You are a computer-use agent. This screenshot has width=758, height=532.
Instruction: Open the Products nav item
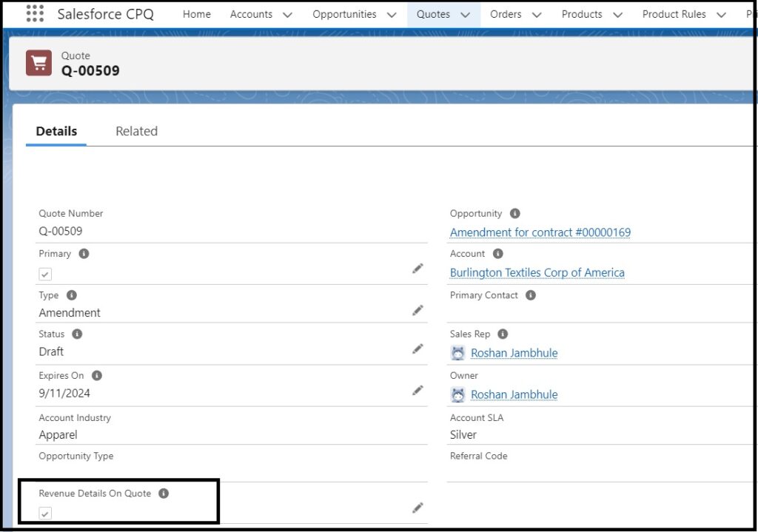tap(582, 15)
